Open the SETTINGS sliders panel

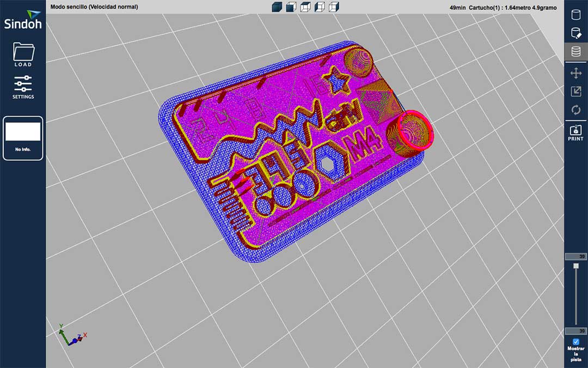click(23, 87)
